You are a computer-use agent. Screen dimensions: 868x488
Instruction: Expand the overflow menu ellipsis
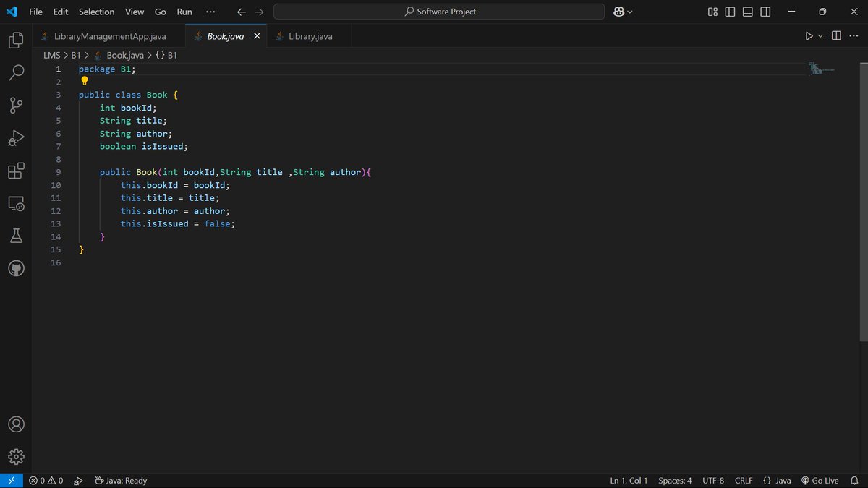click(210, 12)
